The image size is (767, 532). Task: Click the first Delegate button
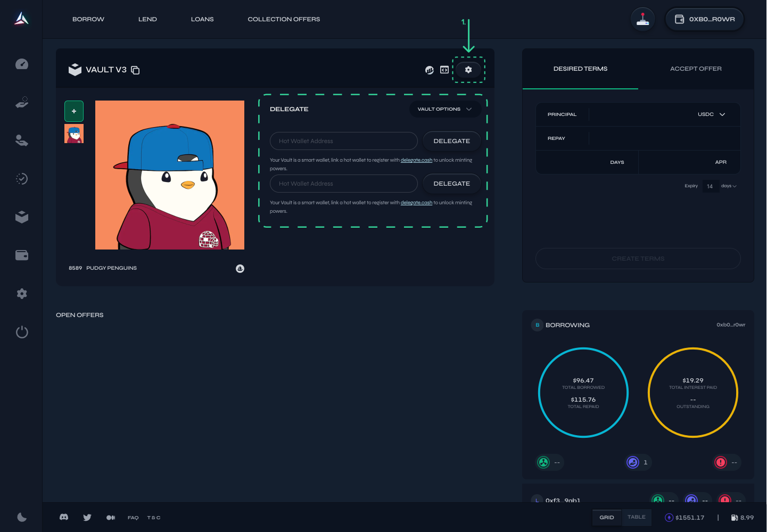(452, 141)
